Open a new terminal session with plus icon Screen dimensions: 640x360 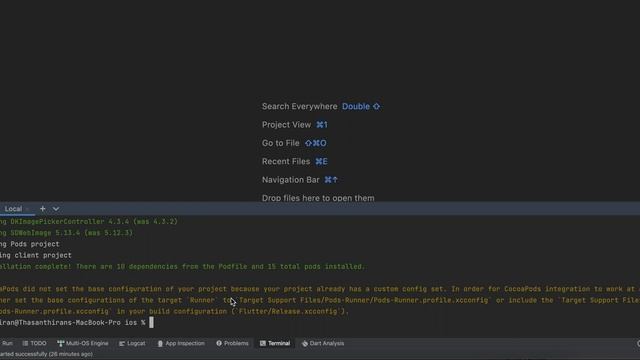pos(42,209)
